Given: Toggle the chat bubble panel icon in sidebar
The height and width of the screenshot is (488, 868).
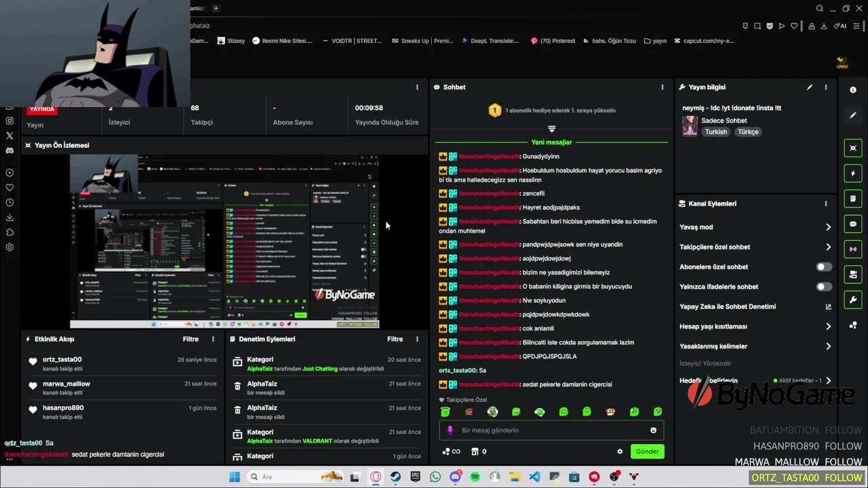Looking at the screenshot, I should pyautogui.click(x=853, y=224).
